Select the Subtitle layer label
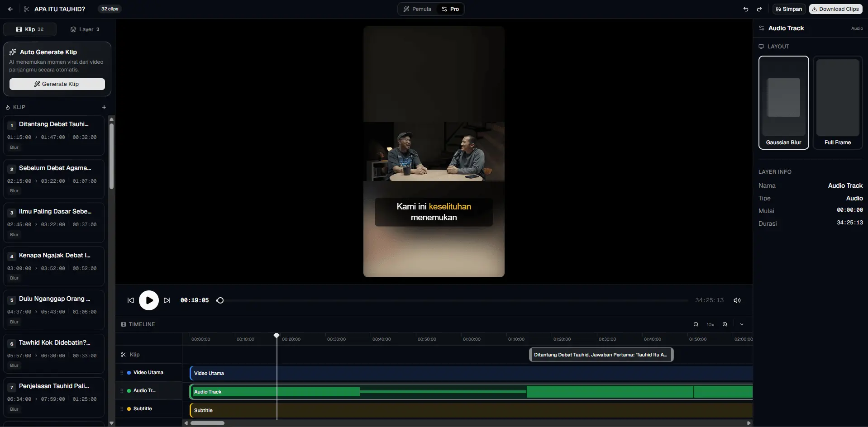The image size is (868, 427). (143, 409)
